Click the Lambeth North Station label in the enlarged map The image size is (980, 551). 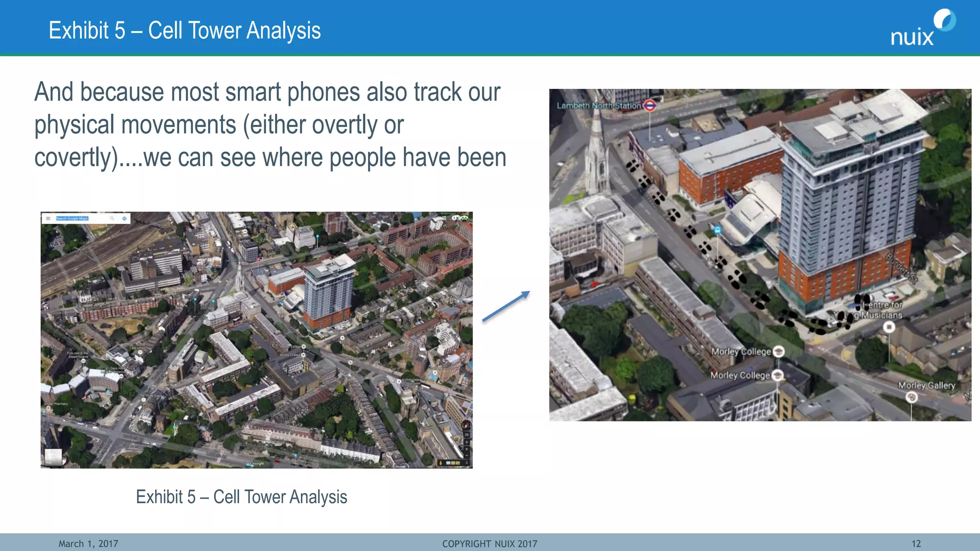[x=599, y=105]
